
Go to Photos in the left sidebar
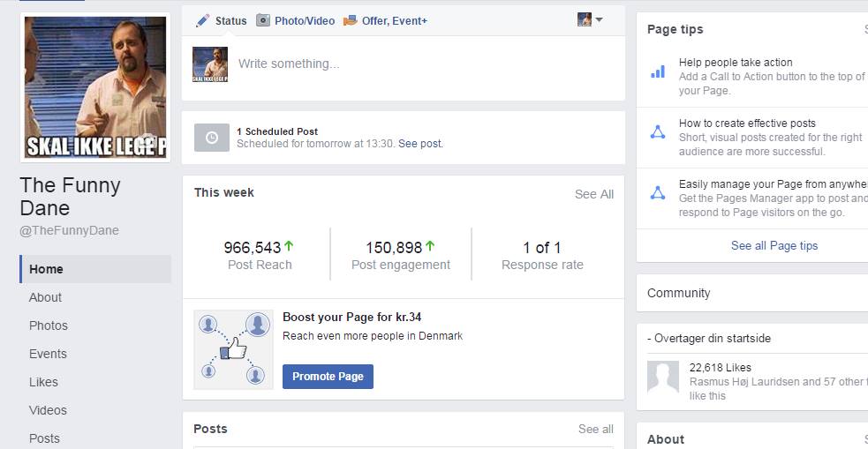[49, 326]
